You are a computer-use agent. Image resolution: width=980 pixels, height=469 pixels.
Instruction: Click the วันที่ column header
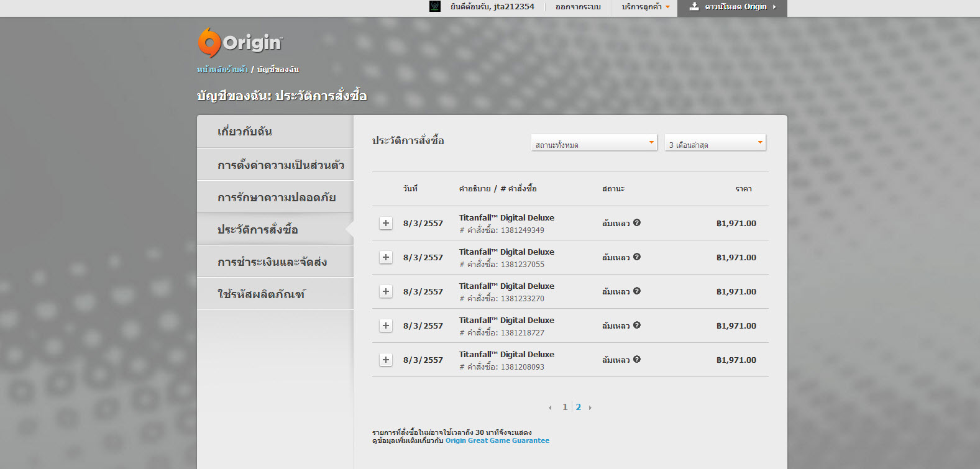(x=410, y=188)
